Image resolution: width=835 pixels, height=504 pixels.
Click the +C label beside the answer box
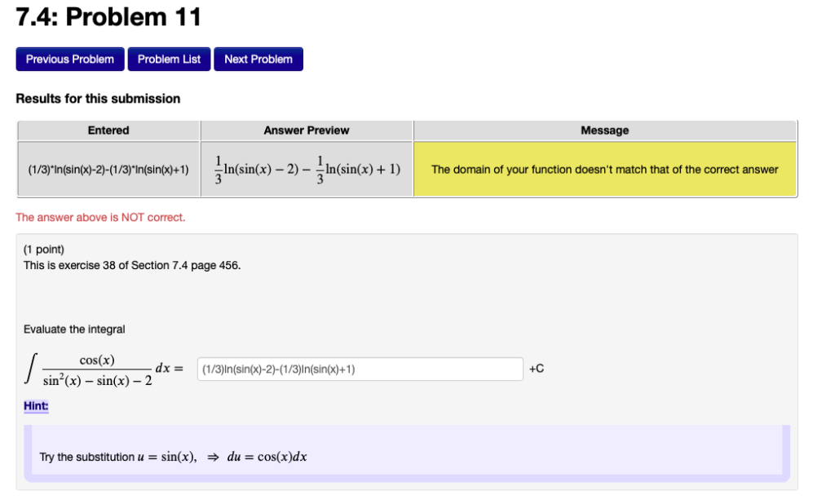pos(536,369)
